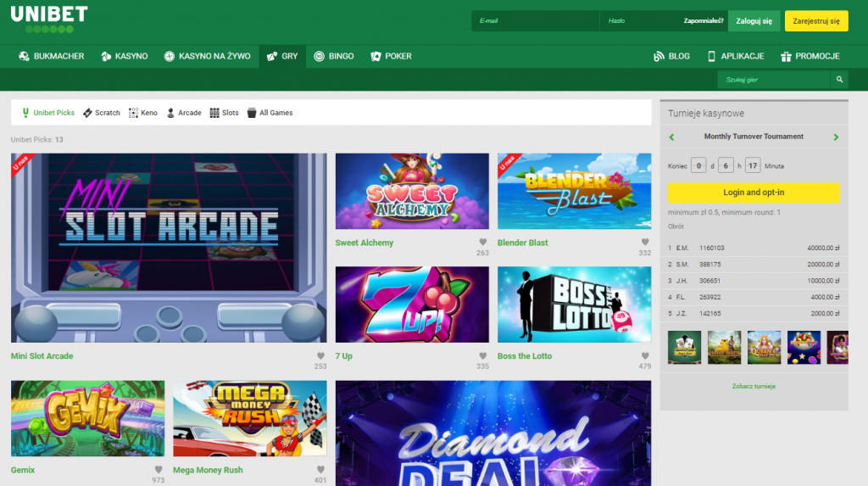This screenshot has width=868, height=486.
Task: Open first tournament game thumbnail
Action: click(x=684, y=348)
